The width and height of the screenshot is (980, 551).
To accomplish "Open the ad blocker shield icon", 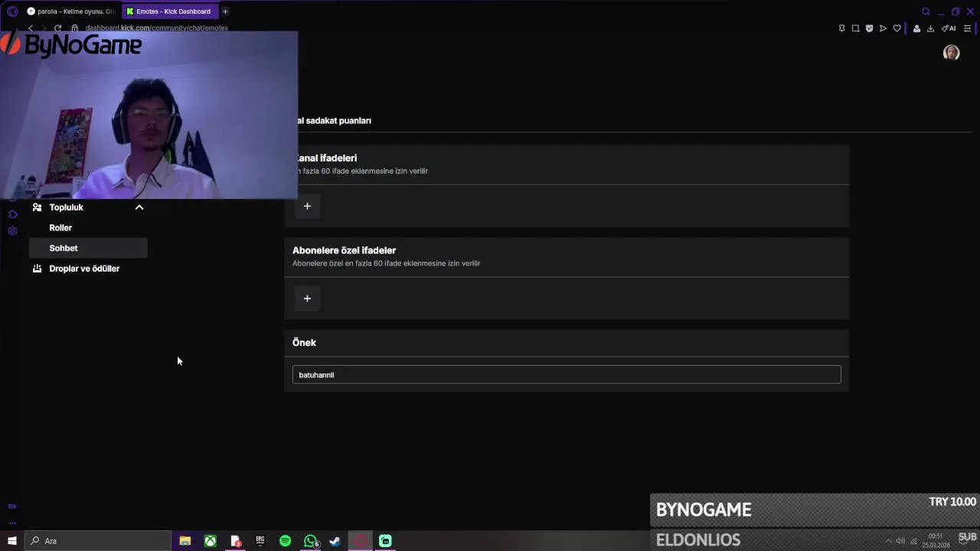I will [x=869, y=28].
